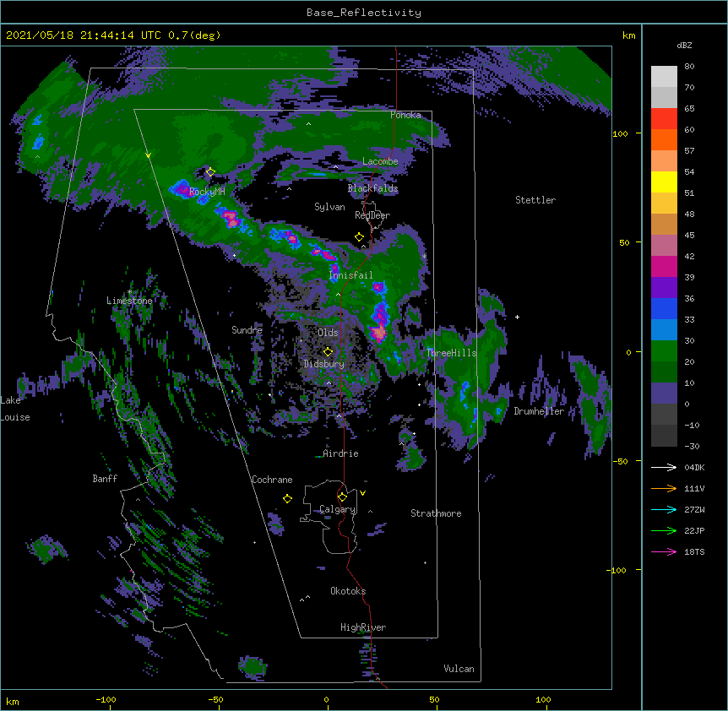Select the purple 39 dBZ legend swatch
728x711 pixels.
click(x=664, y=288)
